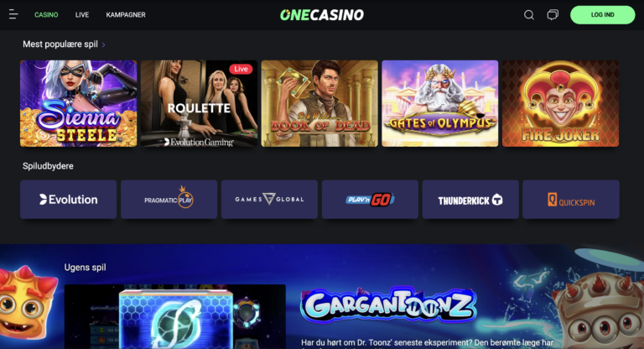Viewport: 644px width, 349px height.
Task: Click the search magnifier icon
Action: pos(529,15)
